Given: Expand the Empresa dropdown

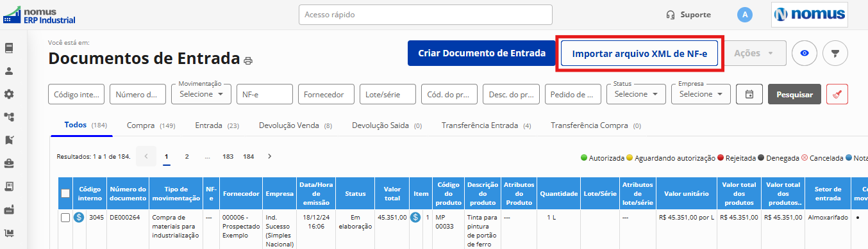Looking at the screenshot, I should coord(701,94).
